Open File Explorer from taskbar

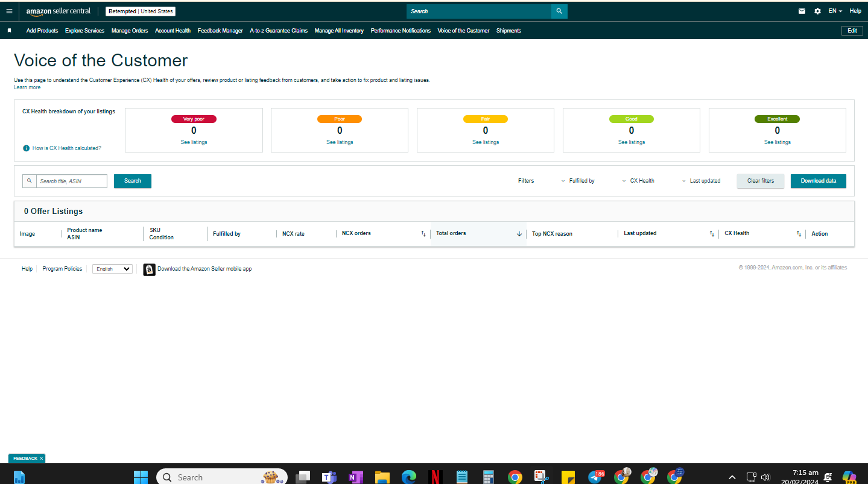pos(382,477)
